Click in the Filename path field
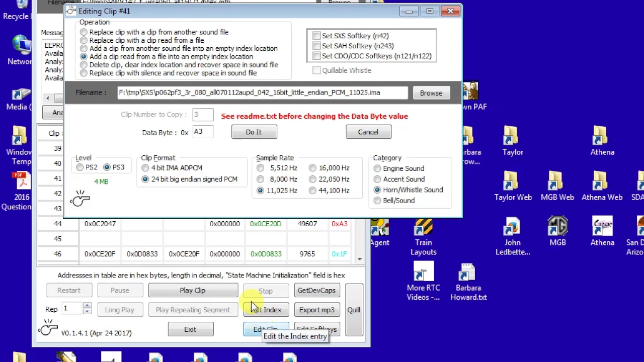 click(262, 93)
